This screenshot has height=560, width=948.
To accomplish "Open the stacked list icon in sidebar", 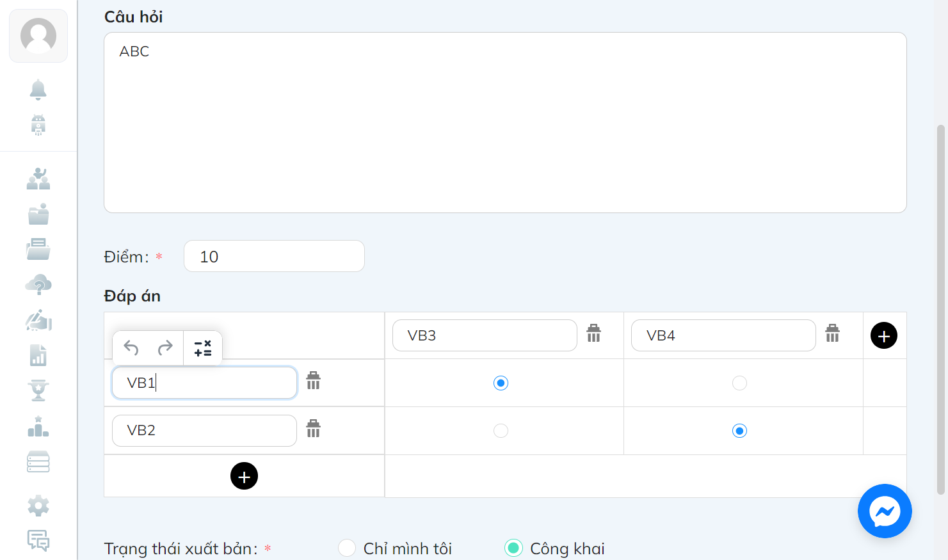I will tap(38, 461).
